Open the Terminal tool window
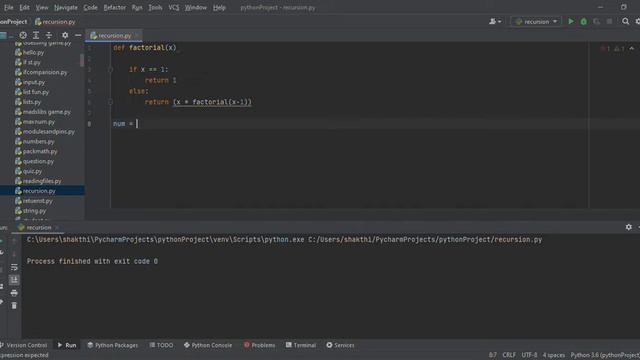Screen dimensions: 640x360 (x=300, y=345)
